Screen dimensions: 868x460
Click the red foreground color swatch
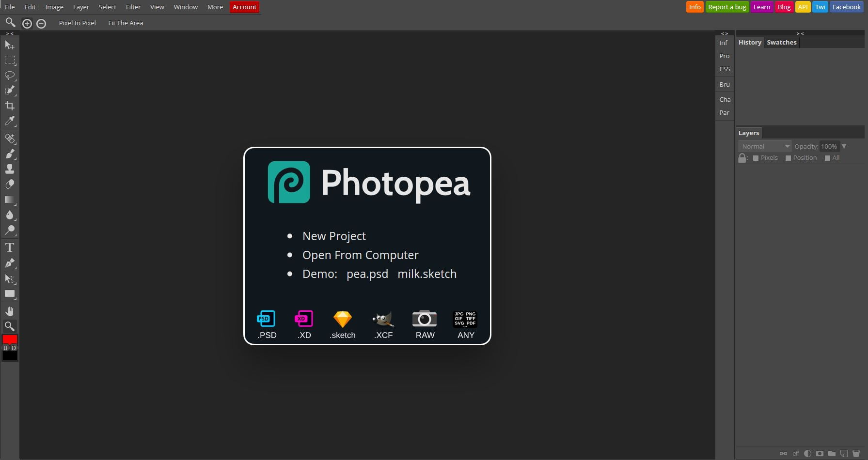coord(10,339)
